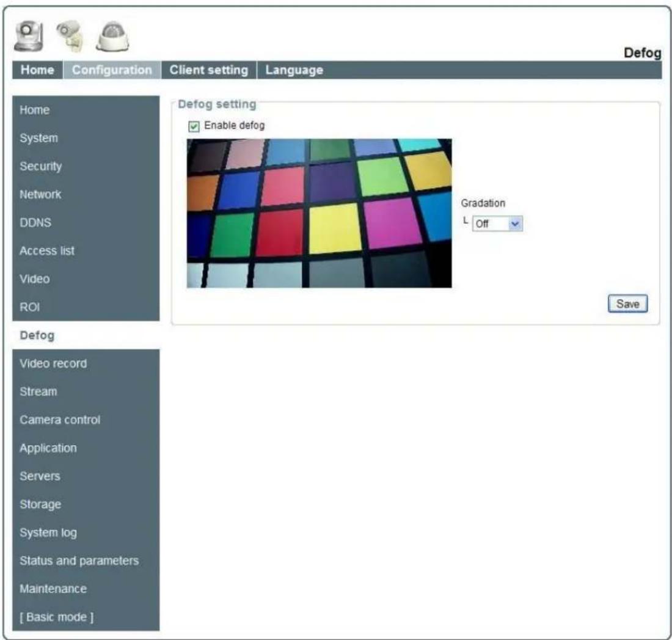Click the dome camera icon
This screenshot has width=672, height=640.
[x=112, y=37]
